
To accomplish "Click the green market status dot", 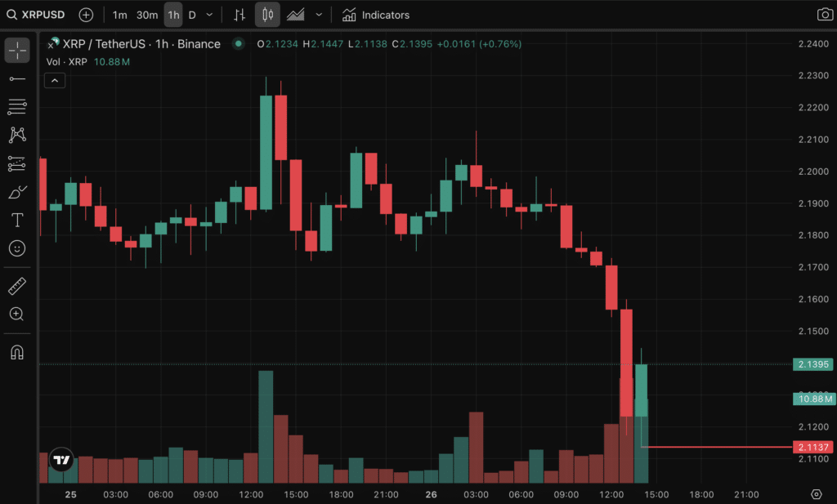I will (238, 44).
